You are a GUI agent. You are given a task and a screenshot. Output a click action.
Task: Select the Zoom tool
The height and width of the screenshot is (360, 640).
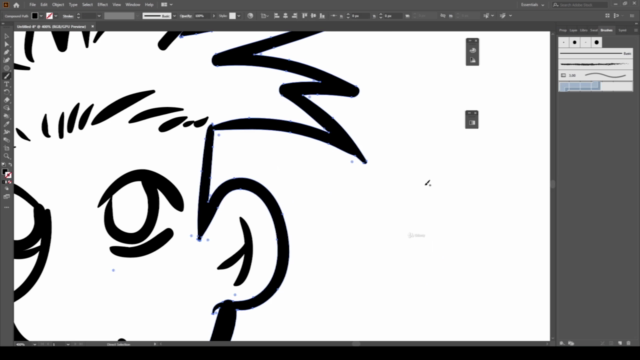(7, 156)
